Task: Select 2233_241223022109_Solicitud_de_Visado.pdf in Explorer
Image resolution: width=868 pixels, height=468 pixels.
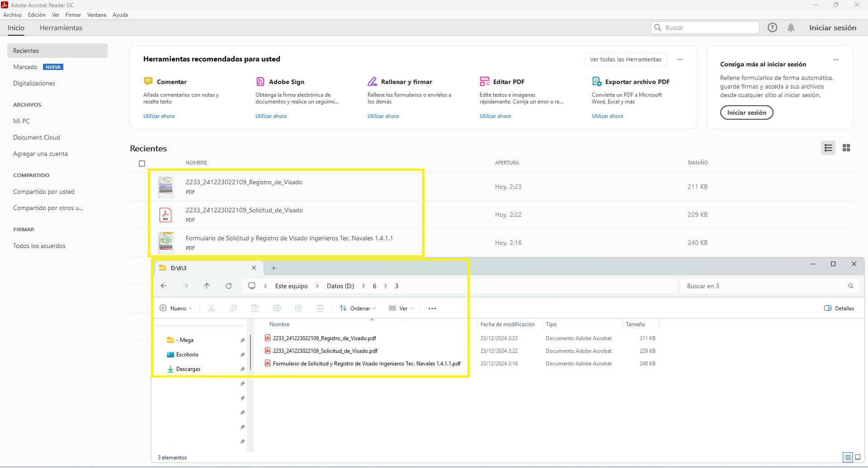Action: (x=325, y=351)
